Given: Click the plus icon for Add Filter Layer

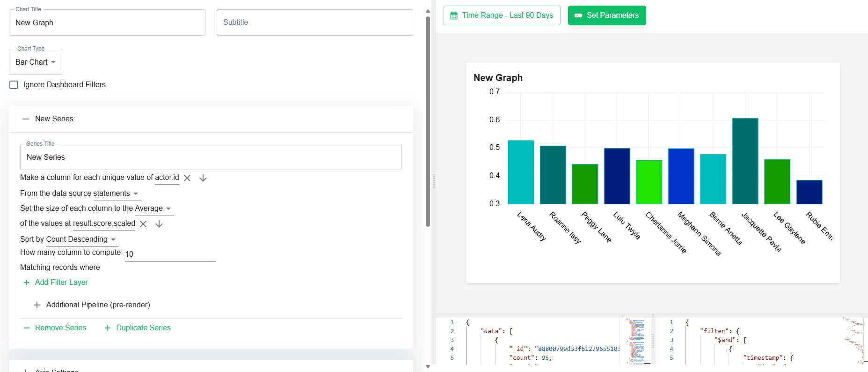Looking at the screenshot, I should tap(27, 283).
